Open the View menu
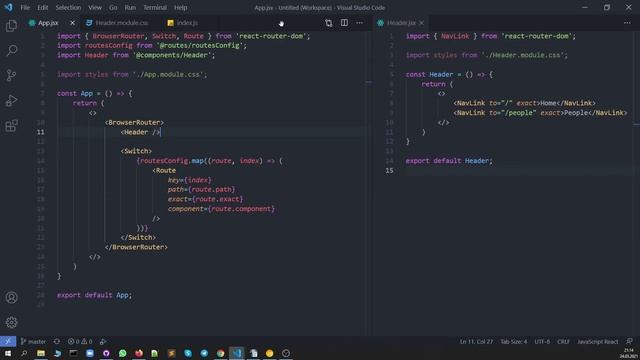 [x=95, y=7]
